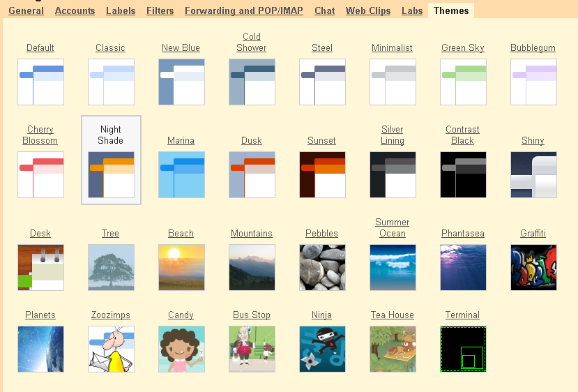Apply the Ninja theme image
The width and height of the screenshot is (578, 392).
click(323, 349)
